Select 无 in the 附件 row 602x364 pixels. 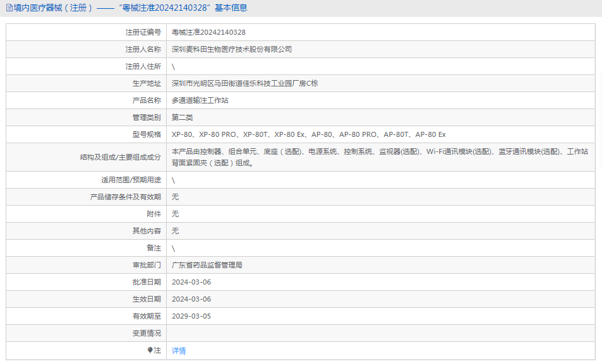point(175,214)
